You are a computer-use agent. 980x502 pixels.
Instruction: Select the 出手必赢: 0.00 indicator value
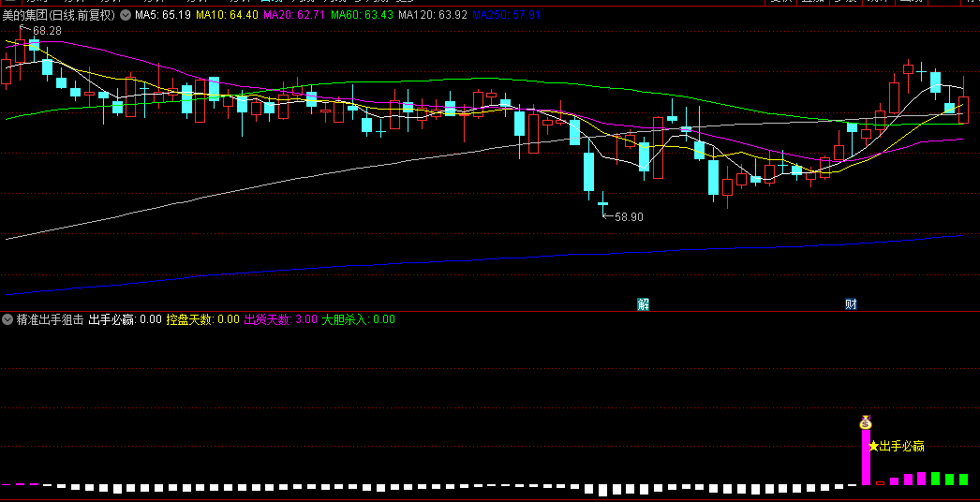[125, 319]
